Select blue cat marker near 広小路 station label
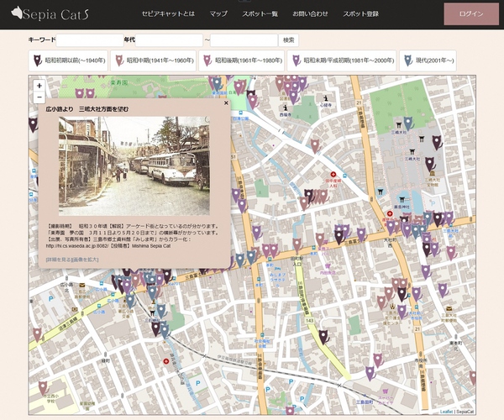 (x=130, y=301)
